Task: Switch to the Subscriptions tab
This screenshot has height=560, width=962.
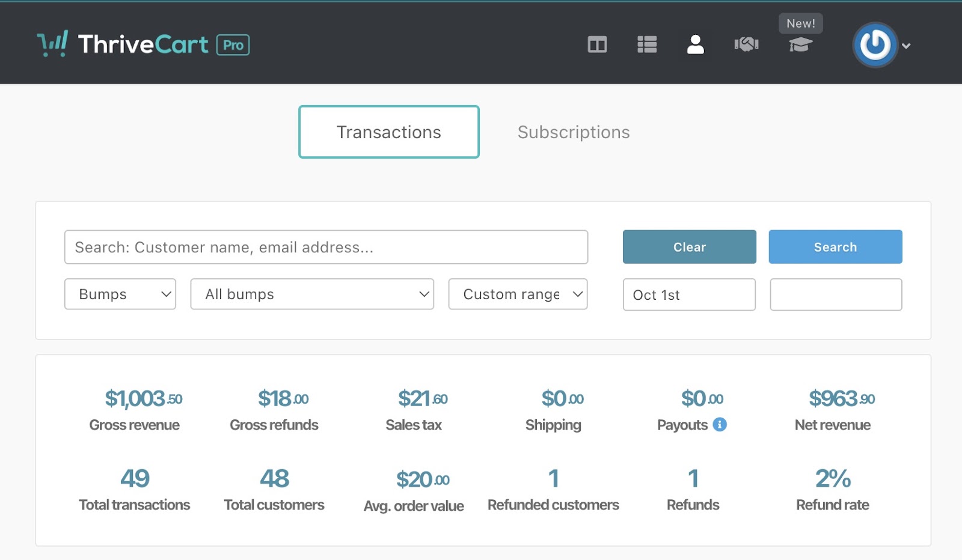Action: (574, 132)
